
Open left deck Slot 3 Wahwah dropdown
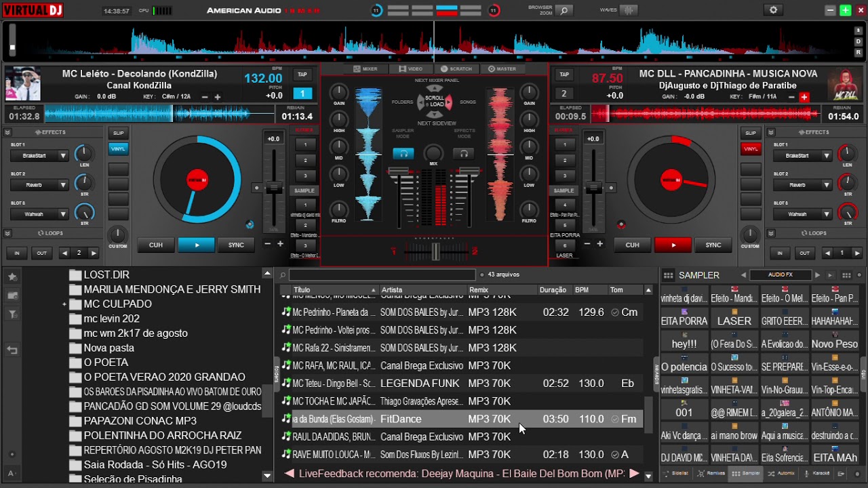tap(39, 213)
